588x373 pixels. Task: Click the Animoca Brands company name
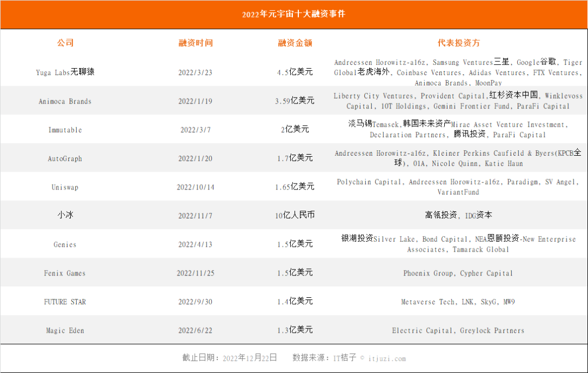[65, 101]
